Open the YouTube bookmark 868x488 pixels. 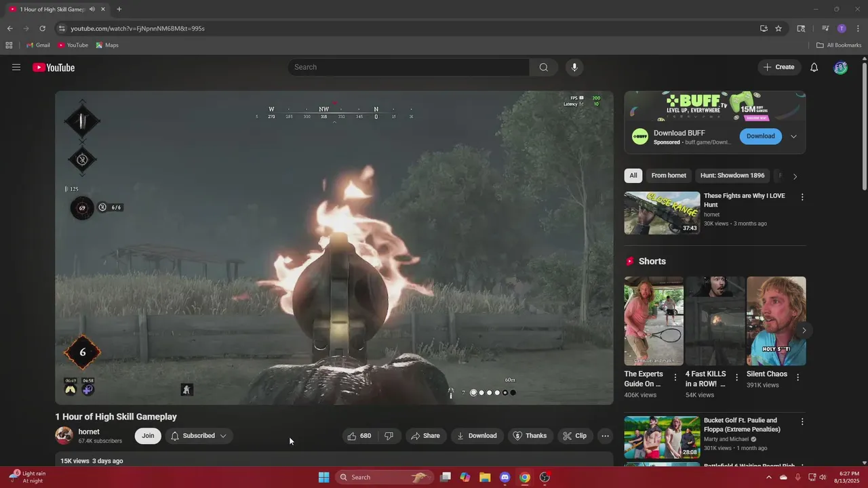73,45
